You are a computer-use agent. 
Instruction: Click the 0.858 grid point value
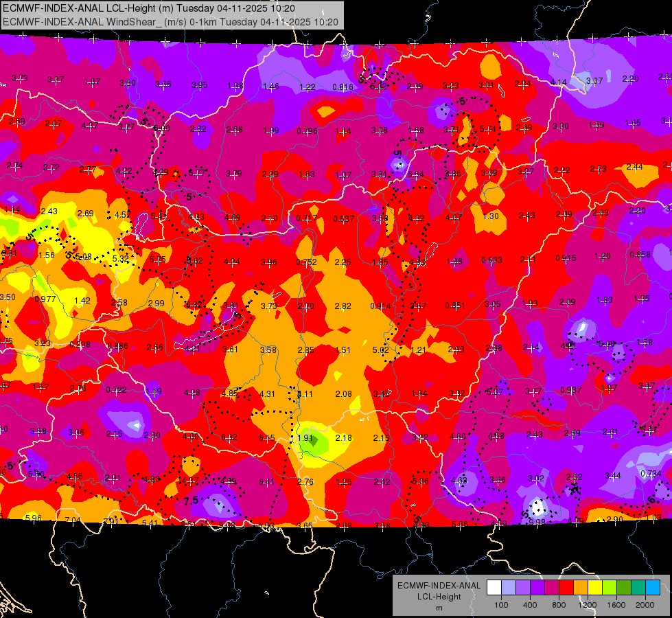pyautogui.click(x=640, y=254)
